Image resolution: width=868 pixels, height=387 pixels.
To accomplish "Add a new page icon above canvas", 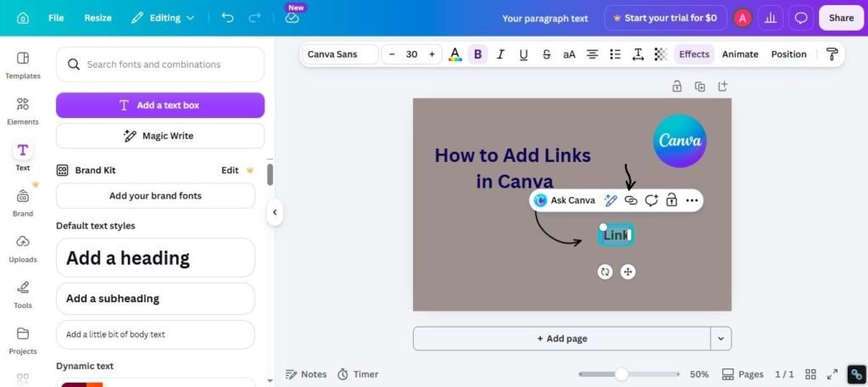I will point(722,87).
